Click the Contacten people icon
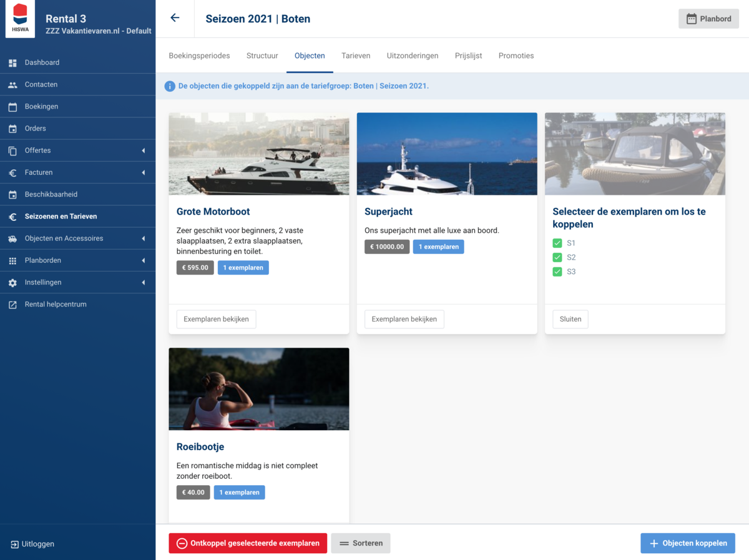749x560 pixels. [x=12, y=85]
